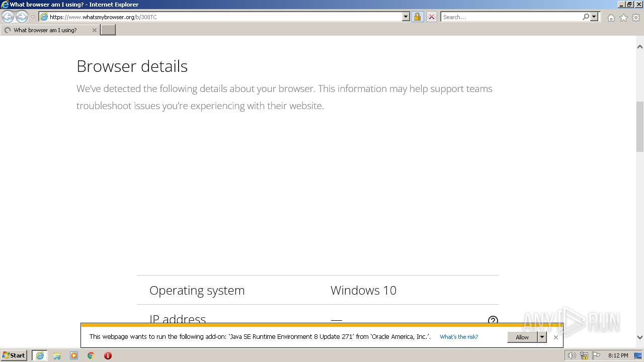Stop loading the page with X button
The width and height of the screenshot is (644, 362).
432,17
